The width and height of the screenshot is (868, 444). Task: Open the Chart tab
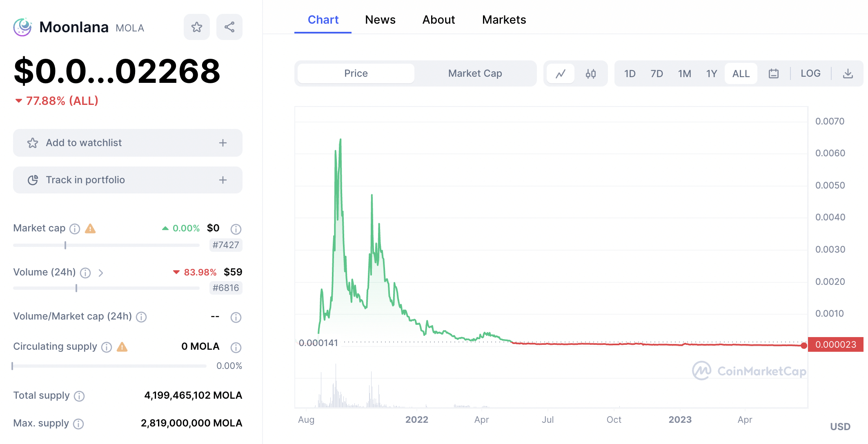[x=323, y=20]
